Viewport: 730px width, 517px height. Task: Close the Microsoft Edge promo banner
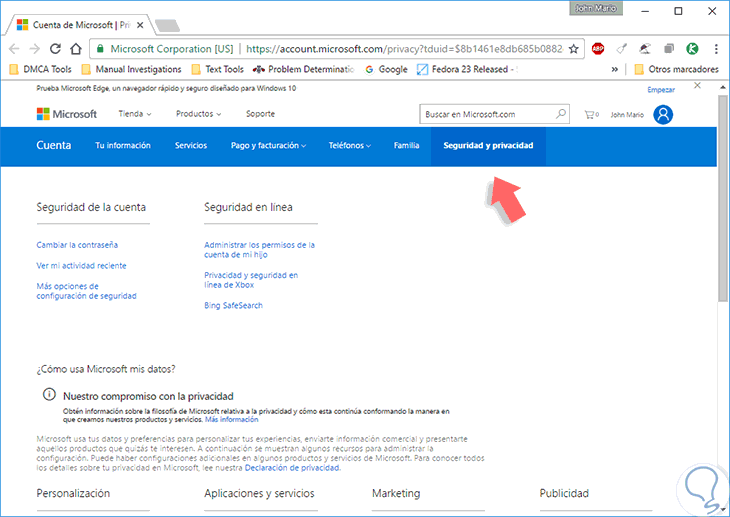(697, 85)
